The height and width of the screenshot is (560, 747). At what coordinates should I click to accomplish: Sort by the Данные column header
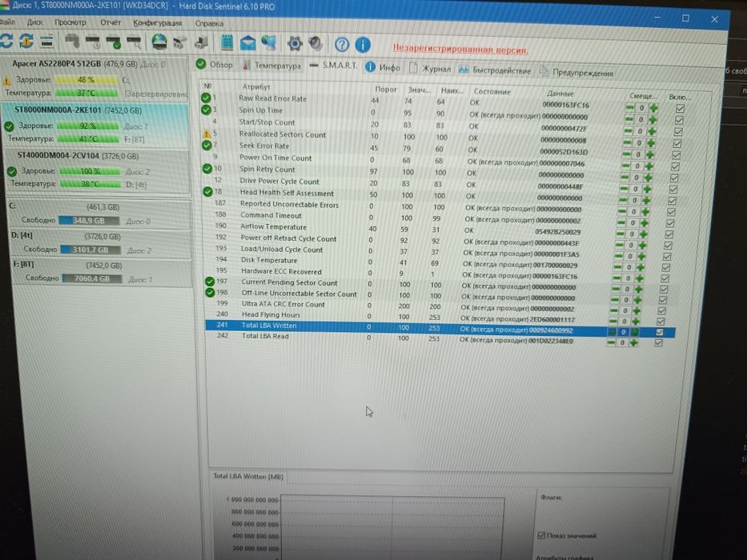(x=560, y=94)
